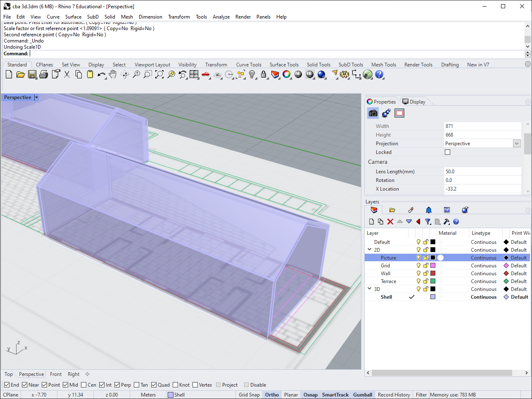Open the Notes panel bell icon
Image resolution: width=532 pixels, height=399 pixels.
click(428, 210)
